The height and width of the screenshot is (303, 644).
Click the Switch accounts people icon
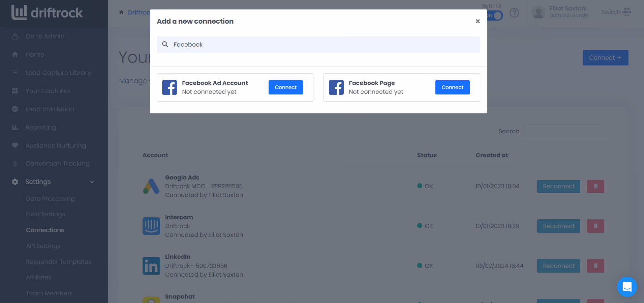click(x=627, y=12)
